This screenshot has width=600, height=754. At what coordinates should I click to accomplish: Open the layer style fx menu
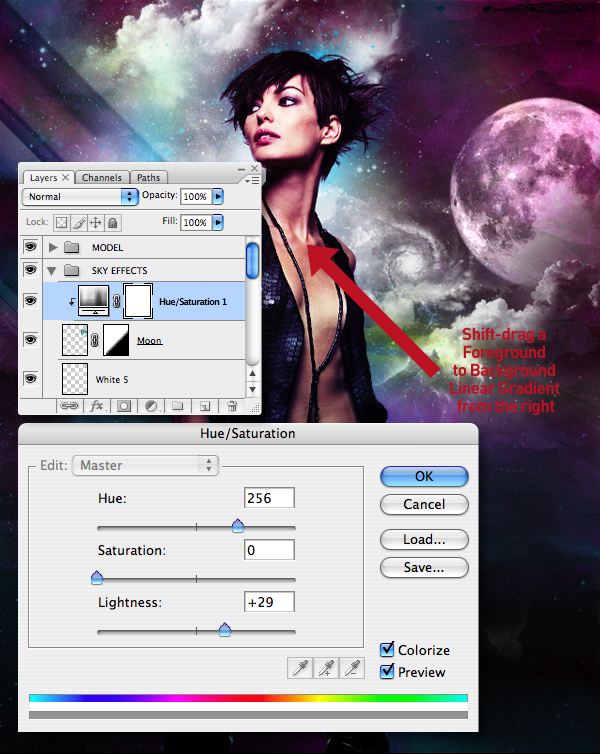97,406
